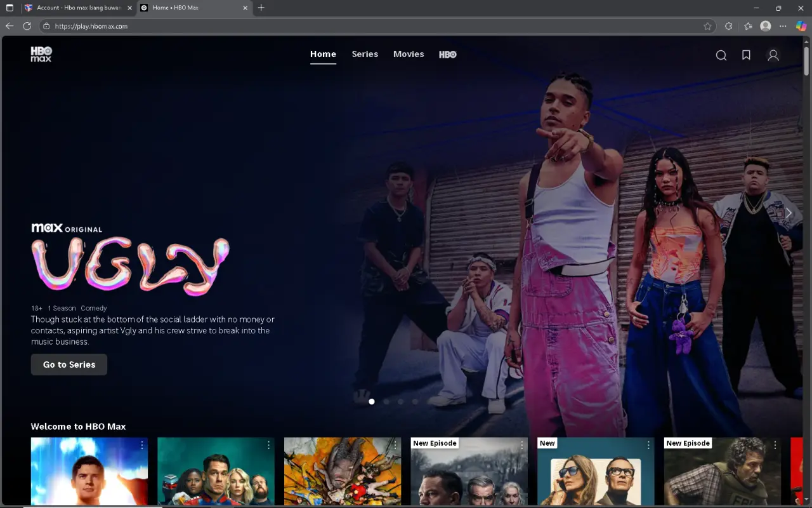Open My List bookmark icon
Image resolution: width=812 pixels, height=508 pixels.
[747, 55]
